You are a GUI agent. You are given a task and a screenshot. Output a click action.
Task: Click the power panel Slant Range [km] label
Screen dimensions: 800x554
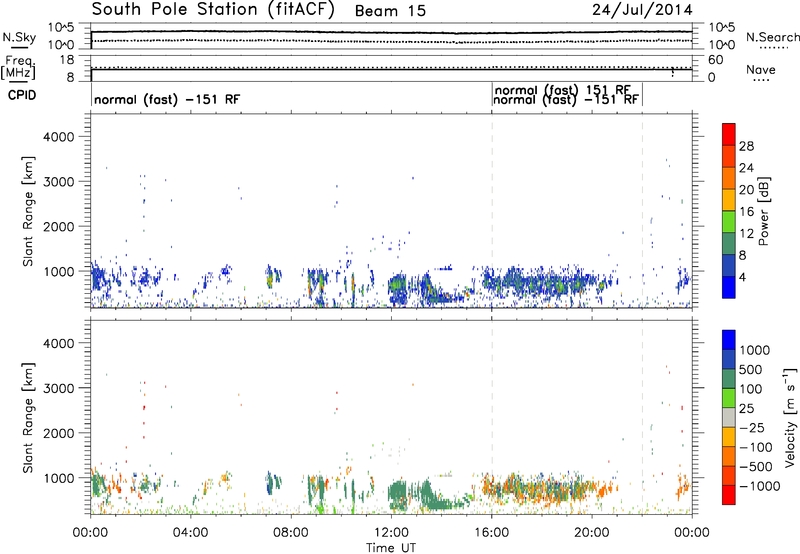coord(28,211)
